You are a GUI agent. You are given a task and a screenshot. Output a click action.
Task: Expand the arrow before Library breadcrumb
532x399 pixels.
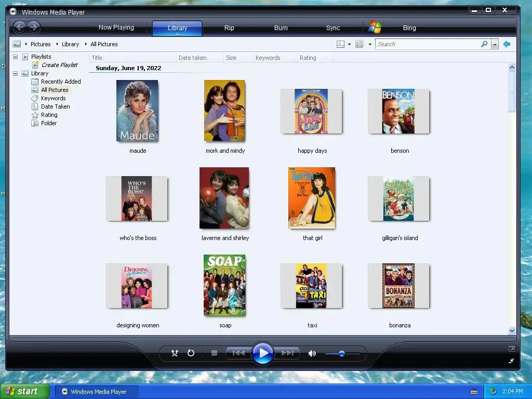57,44
